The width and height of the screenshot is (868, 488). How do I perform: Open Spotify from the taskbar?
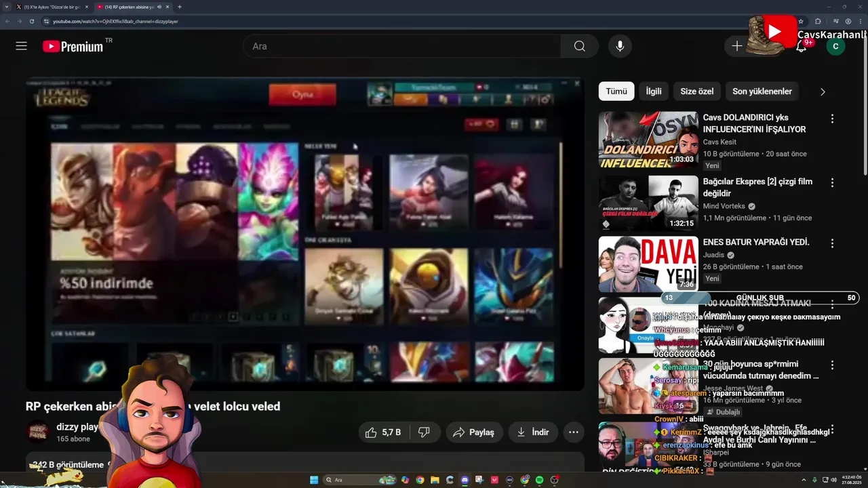pyautogui.click(x=539, y=480)
